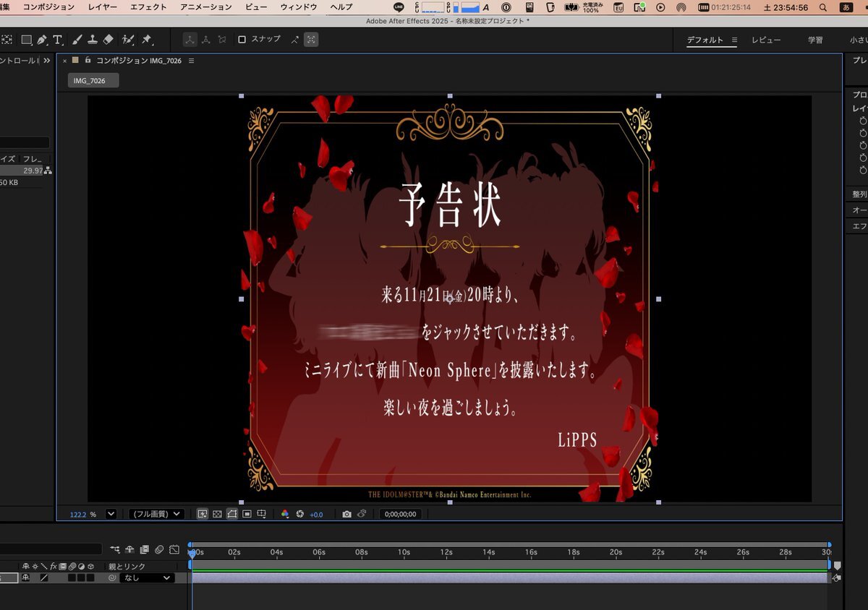Click the timeline Motion Blur icon

pos(159,550)
